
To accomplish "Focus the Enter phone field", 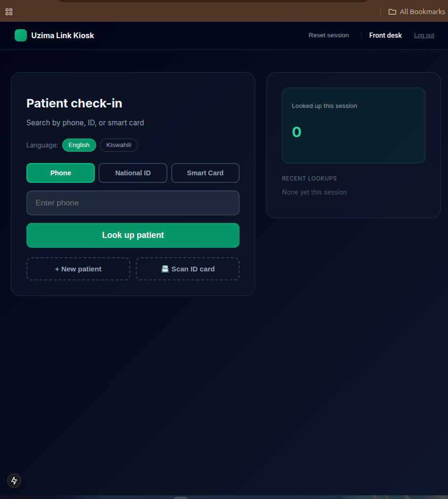I will [133, 203].
